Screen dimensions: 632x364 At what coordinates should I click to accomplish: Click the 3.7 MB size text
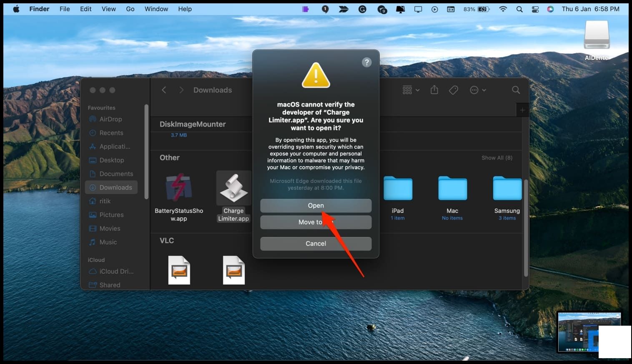pyautogui.click(x=179, y=135)
